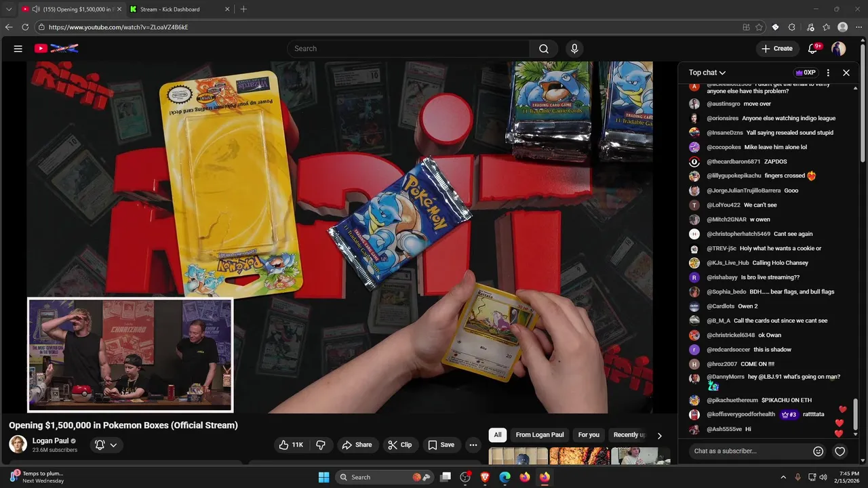This screenshot has width=868, height=488.
Task: Open the favorites list icon in toolbar
Action: (827, 27)
